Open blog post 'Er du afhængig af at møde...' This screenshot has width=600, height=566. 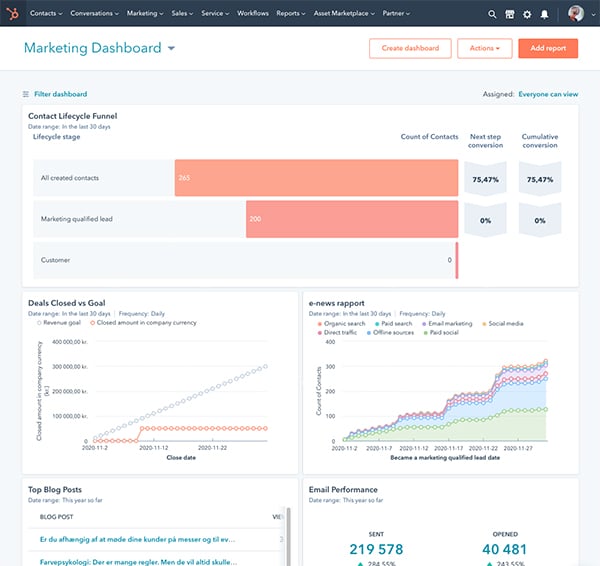click(137, 539)
